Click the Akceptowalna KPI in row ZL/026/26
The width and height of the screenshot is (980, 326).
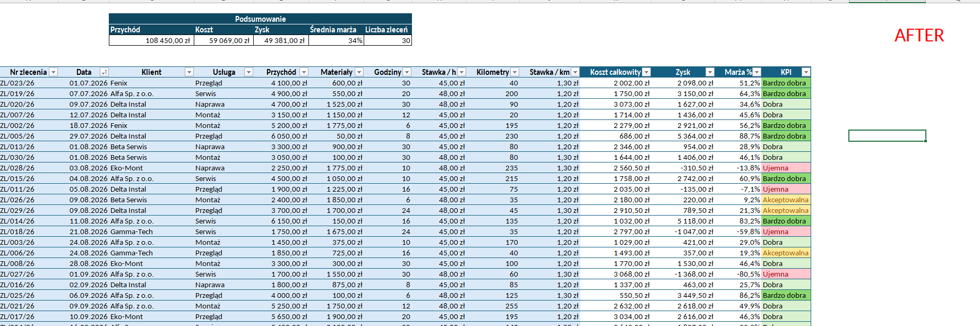click(786, 200)
